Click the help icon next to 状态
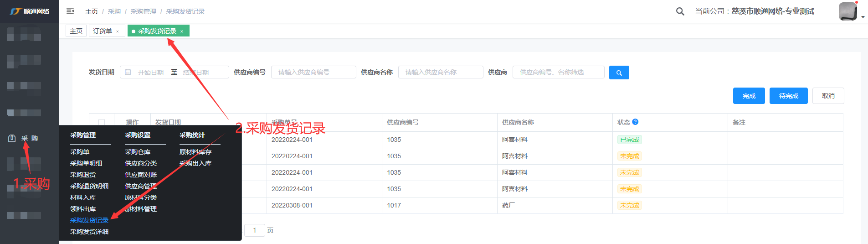Screen dimensions: 868x244 [635, 122]
